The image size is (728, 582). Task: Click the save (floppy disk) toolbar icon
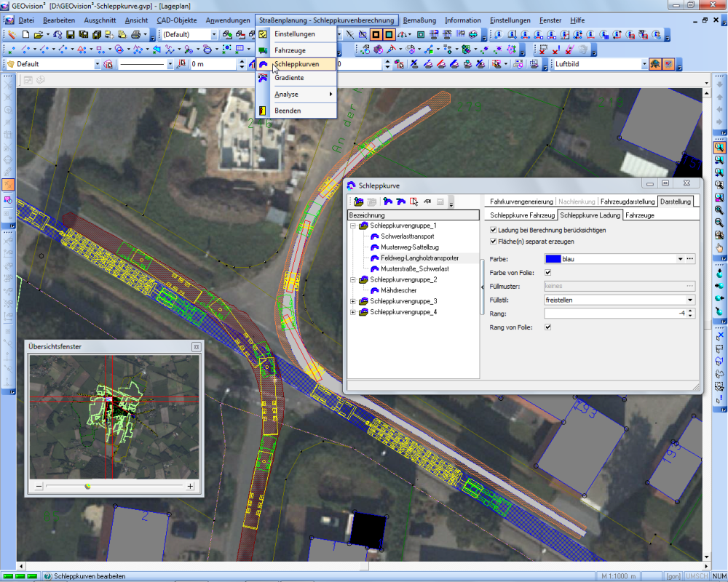[71, 34]
